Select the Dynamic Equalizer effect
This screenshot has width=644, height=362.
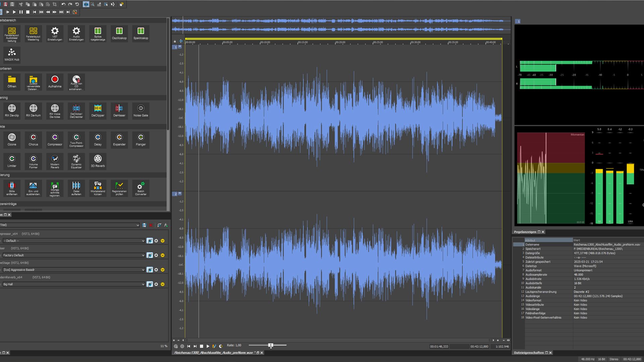click(x=76, y=161)
